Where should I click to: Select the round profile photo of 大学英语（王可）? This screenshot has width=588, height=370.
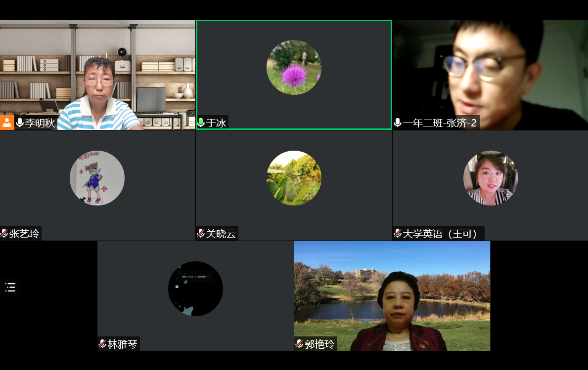pos(490,178)
